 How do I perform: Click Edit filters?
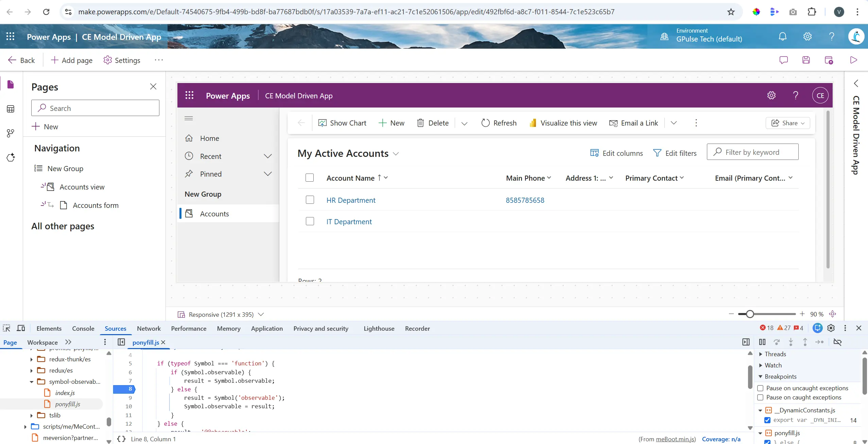point(675,153)
